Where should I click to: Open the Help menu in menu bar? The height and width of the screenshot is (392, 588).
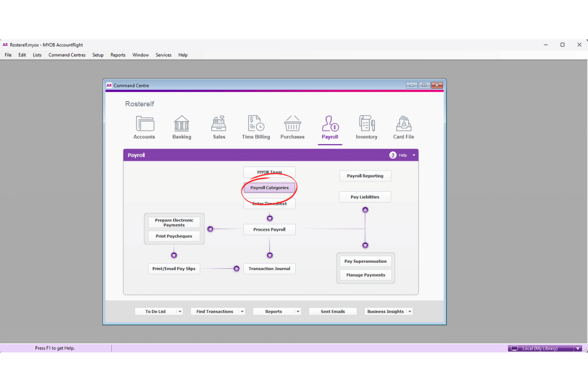pos(183,55)
